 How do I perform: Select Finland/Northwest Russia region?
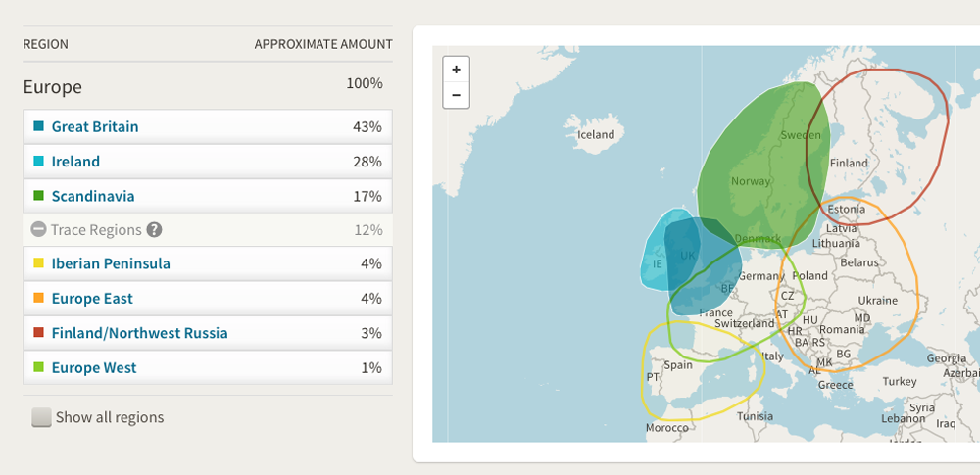click(x=139, y=333)
